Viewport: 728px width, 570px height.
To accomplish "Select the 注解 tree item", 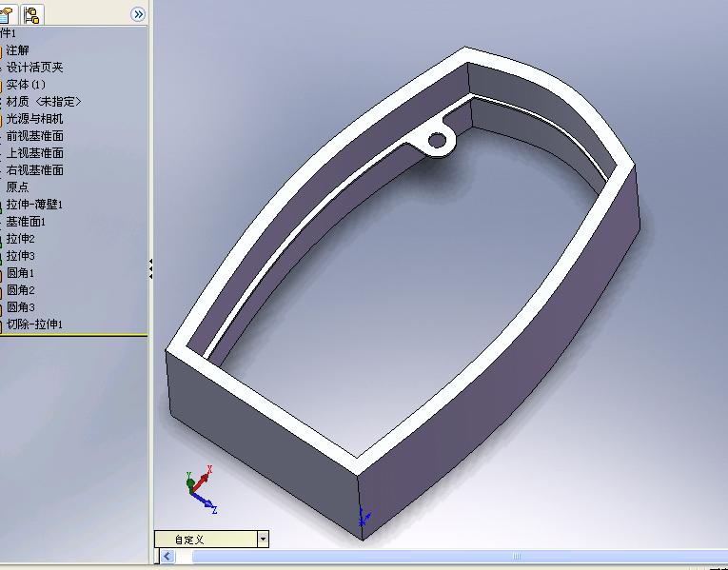I will 18,50.
